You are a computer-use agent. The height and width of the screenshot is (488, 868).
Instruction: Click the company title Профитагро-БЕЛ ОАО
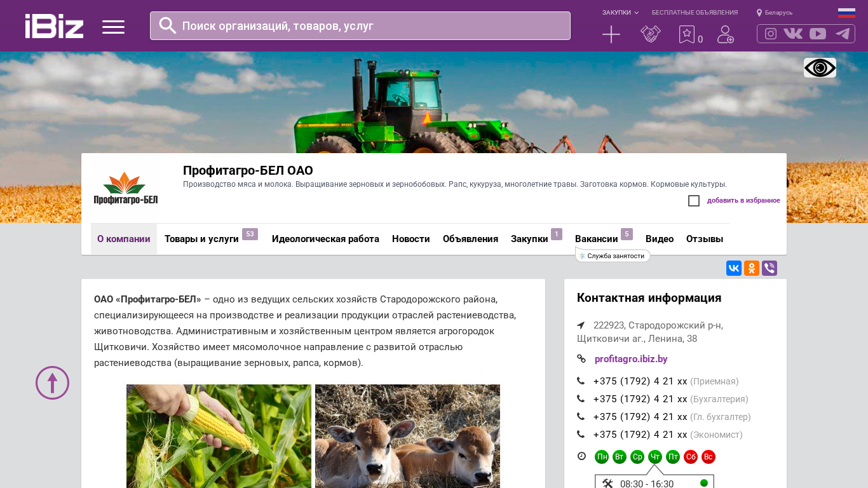[248, 170]
